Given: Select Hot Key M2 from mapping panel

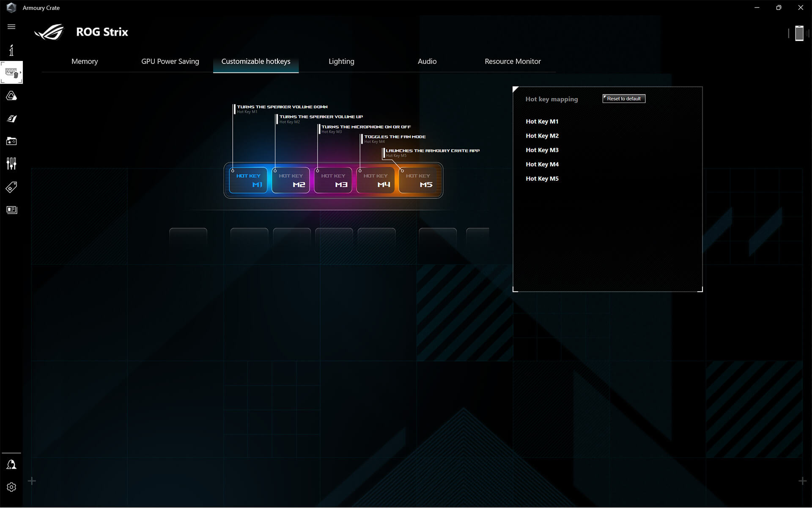Looking at the screenshot, I should pos(542,136).
